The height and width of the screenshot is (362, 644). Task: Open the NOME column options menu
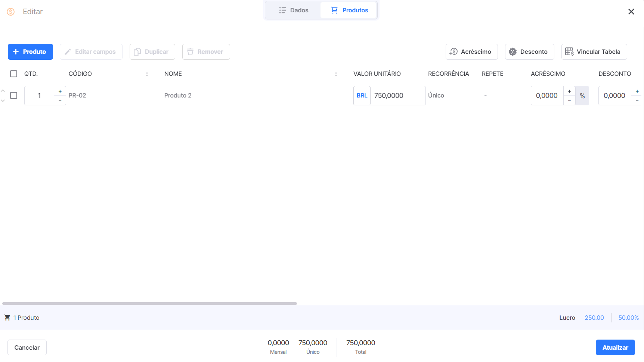336,74
